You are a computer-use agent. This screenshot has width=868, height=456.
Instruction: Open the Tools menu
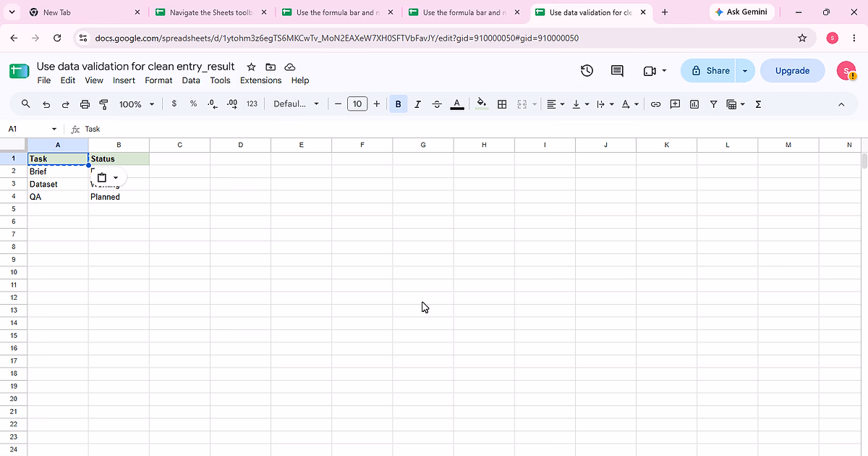tap(220, 80)
